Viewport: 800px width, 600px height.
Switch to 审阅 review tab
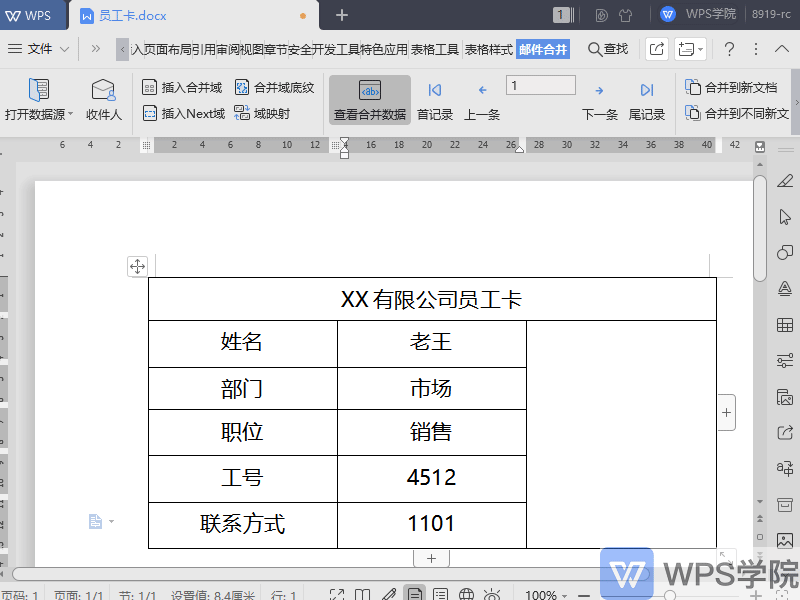click(x=227, y=49)
